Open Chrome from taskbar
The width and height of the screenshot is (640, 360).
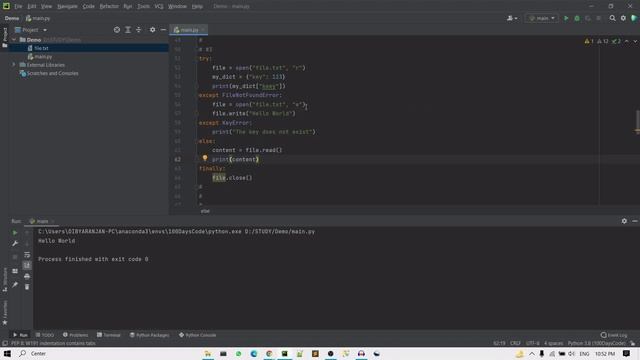pos(269,353)
